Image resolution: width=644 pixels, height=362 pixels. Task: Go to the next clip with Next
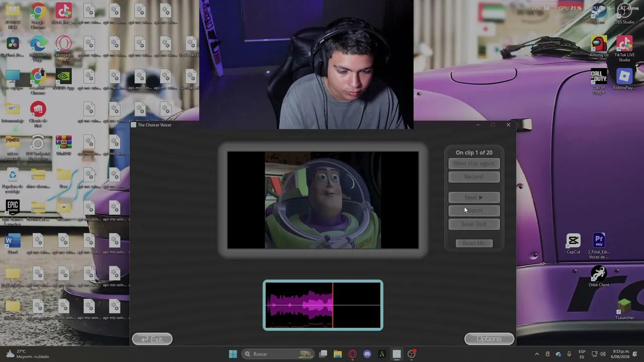474,198
